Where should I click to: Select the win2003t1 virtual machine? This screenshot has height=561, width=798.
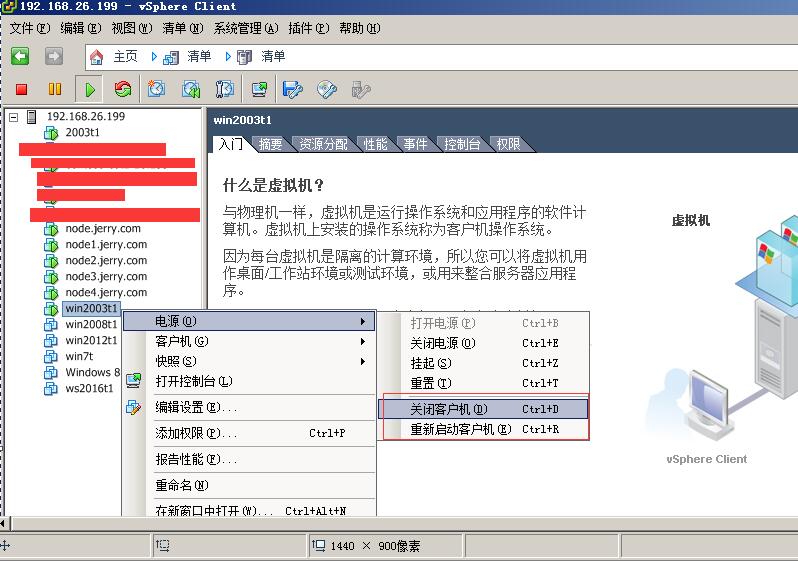click(x=91, y=308)
